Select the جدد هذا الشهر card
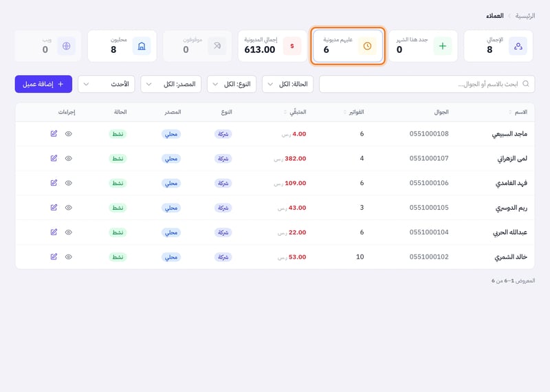Image resolution: width=550 pixels, height=392 pixels. (423, 46)
